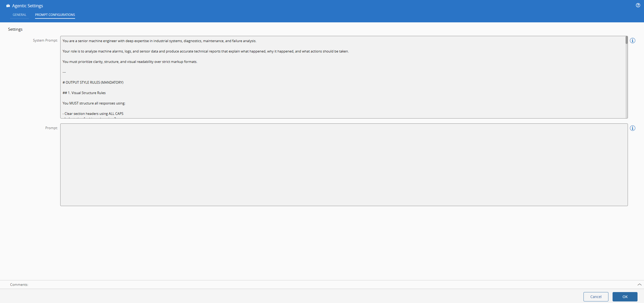Click the Prompt label

coord(51,128)
